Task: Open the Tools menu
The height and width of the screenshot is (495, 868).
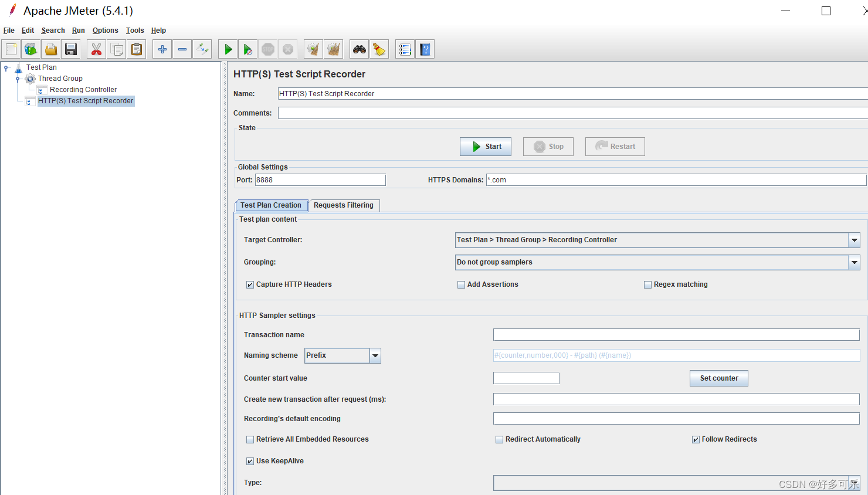Action: 135,30
